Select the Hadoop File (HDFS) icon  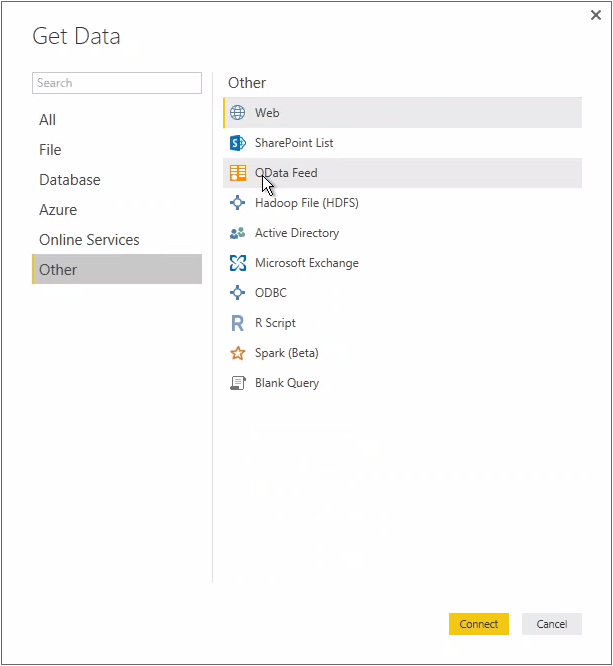[x=237, y=203]
